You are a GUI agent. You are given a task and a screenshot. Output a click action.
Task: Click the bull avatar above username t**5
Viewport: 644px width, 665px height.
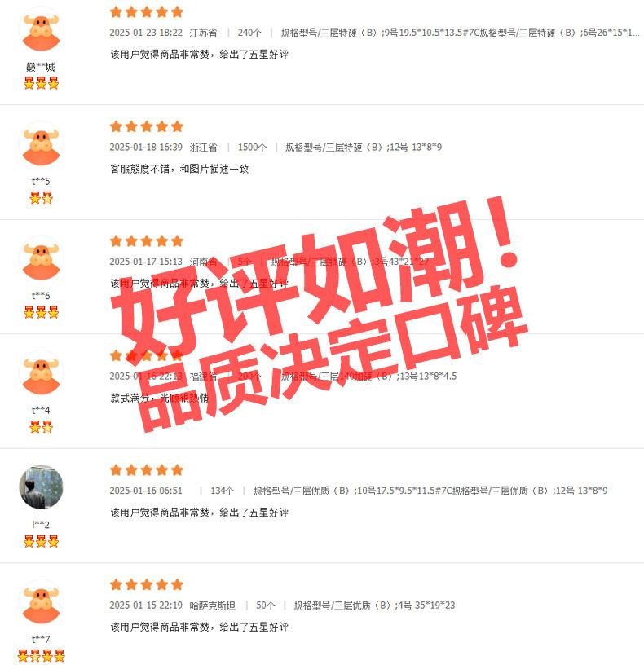point(41,143)
